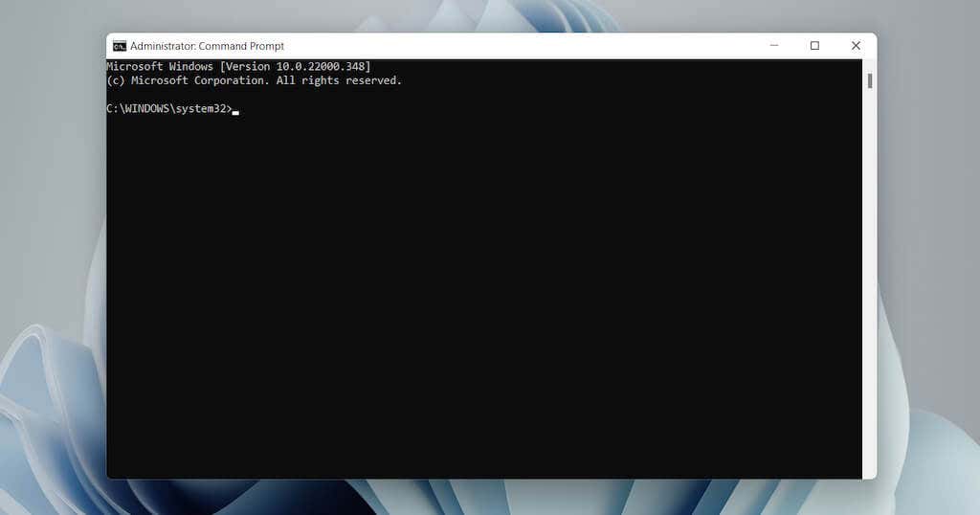Click the scrollbar track below the thumb
This screenshot has width=980, height=515.
coord(869,281)
